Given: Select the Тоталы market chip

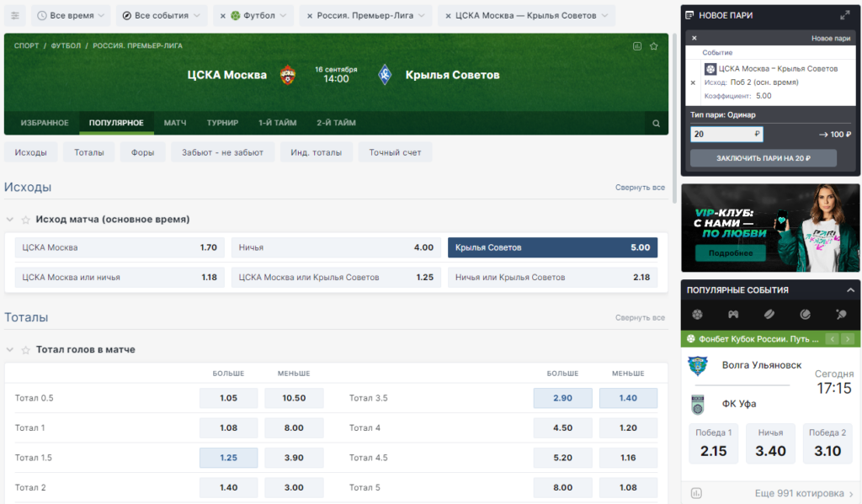Looking at the screenshot, I should (89, 152).
